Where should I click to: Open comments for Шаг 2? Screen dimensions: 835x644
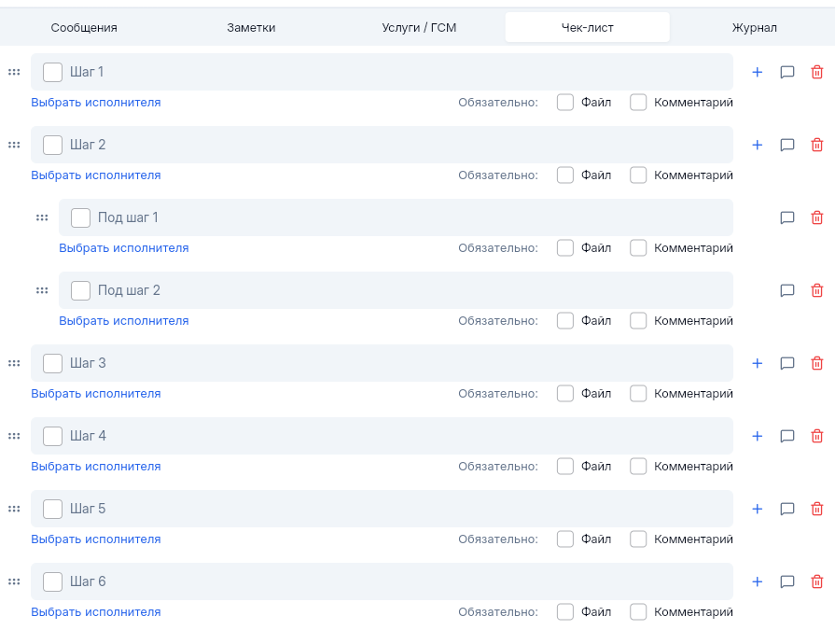coord(786,145)
